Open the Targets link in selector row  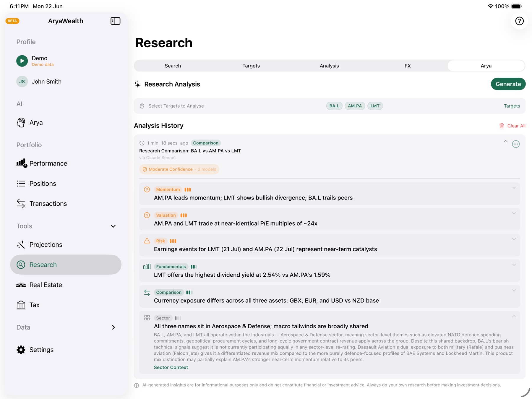[x=512, y=106]
